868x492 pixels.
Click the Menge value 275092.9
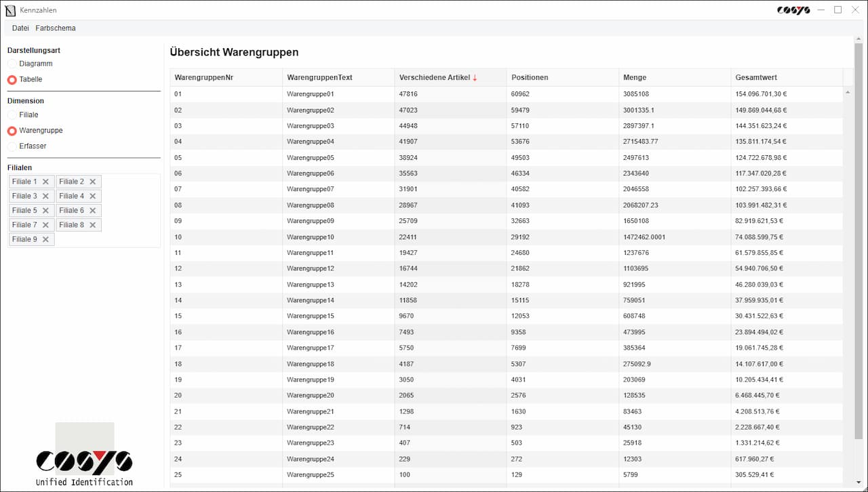637,364
